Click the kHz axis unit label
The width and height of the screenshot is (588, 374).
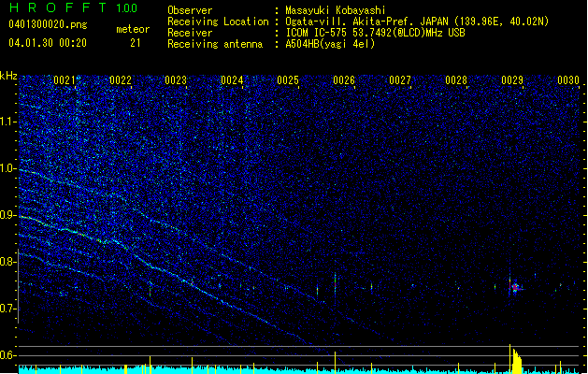(x=8, y=76)
